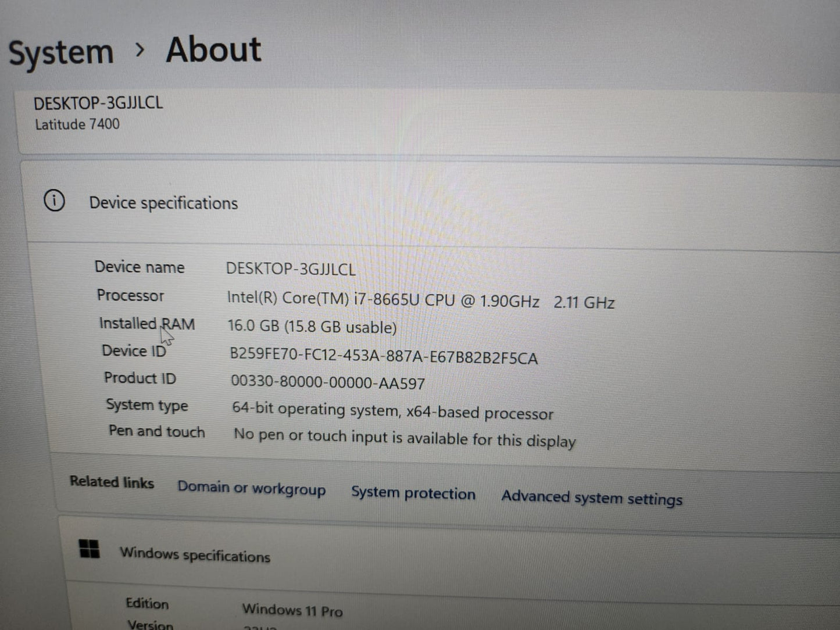The image size is (840, 630).
Task: Click the Related links heading
Action: (x=111, y=482)
